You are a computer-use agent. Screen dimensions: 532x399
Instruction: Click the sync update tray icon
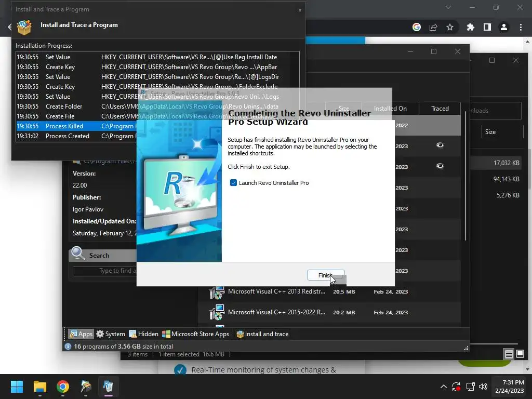(456, 387)
